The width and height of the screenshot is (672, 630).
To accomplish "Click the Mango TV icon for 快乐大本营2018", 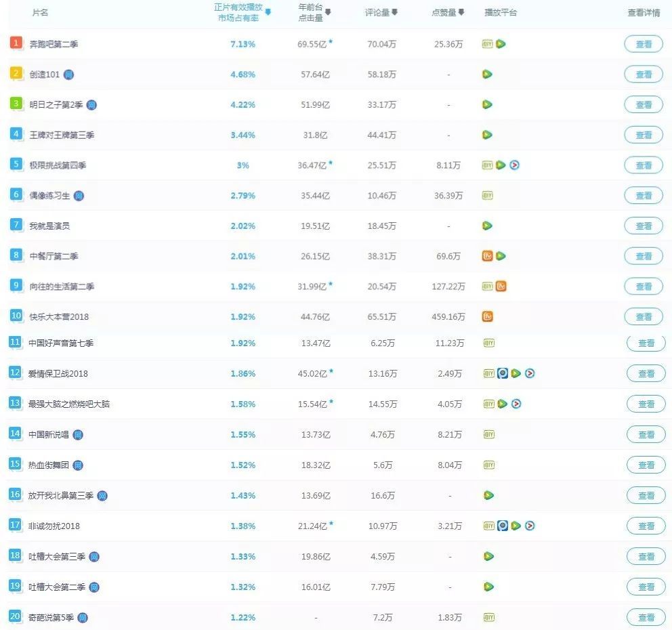I will (x=487, y=316).
